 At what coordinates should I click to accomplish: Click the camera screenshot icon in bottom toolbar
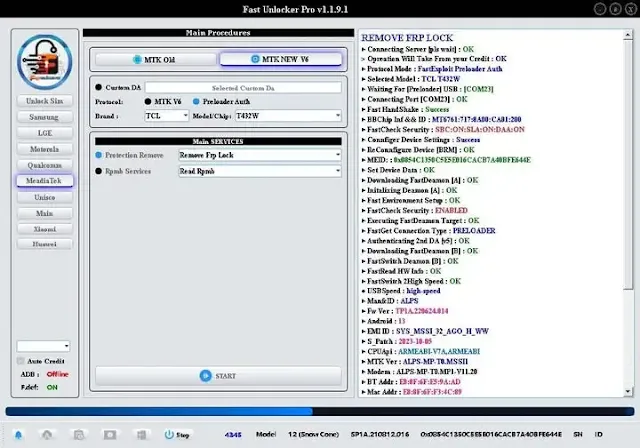pyautogui.click(x=110, y=435)
